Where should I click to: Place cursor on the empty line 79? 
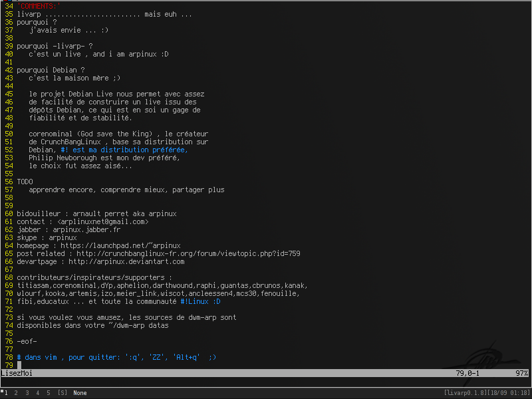19,365
